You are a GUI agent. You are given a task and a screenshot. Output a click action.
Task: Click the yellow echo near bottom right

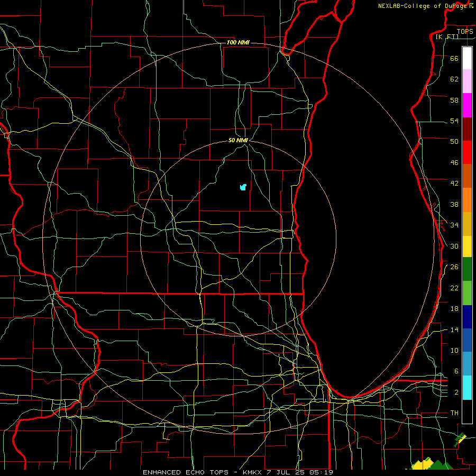pos(423,464)
